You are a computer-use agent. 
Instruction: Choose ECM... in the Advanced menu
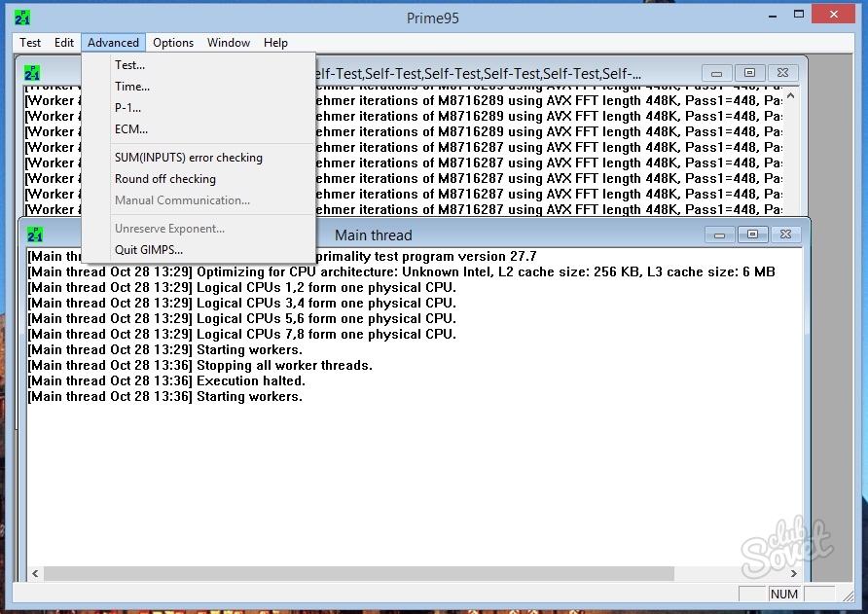point(130,129)
